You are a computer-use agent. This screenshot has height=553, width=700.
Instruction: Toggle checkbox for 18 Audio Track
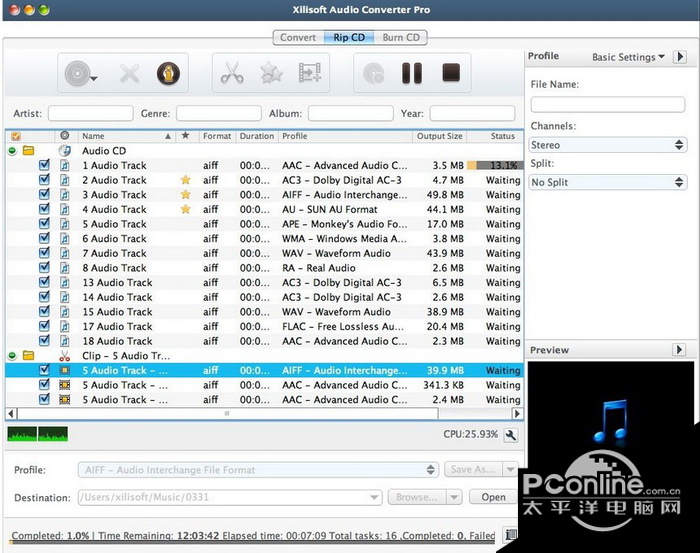(x=44, y=341)
